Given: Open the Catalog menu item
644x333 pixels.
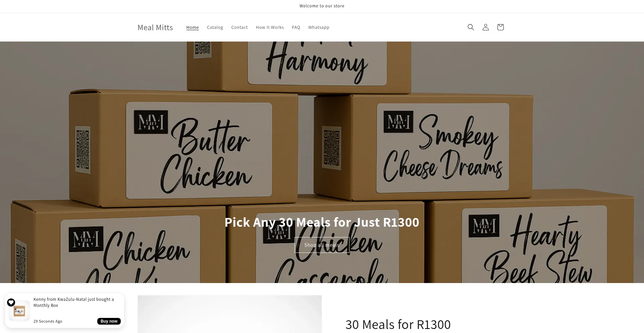Looking at the screenshot, I should [x=215, y=27].
